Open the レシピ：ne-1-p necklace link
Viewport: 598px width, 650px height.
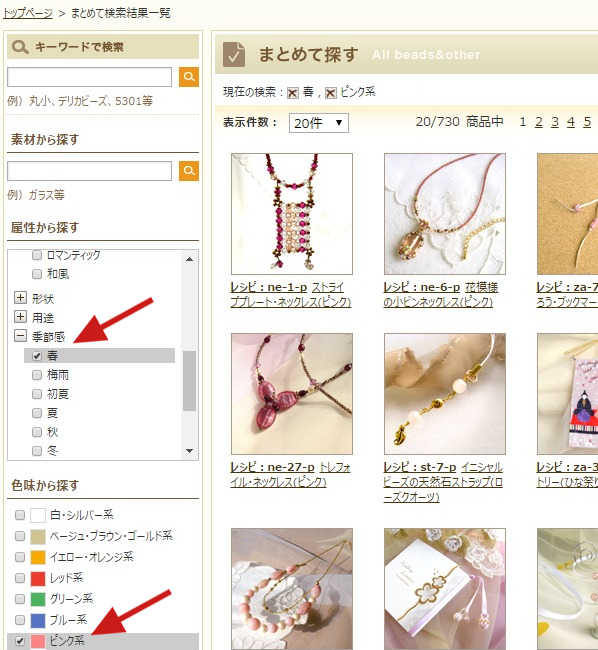[291, 295]
